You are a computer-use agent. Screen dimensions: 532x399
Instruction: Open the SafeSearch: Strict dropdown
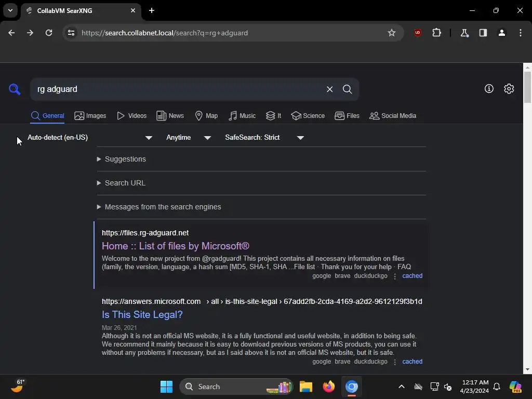click(x=264, y=137)
